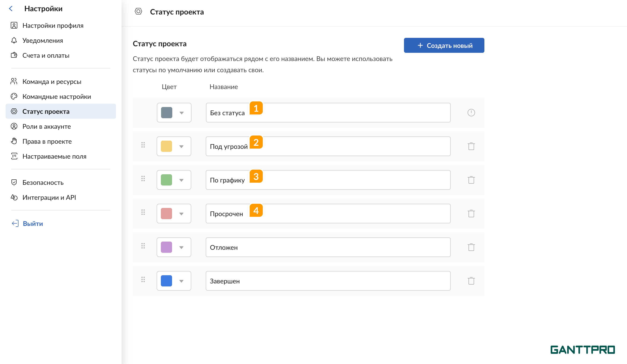Screen dimensions: 627x364
Task: Click the back arrow near Настройки
Action: pos(11,8)
